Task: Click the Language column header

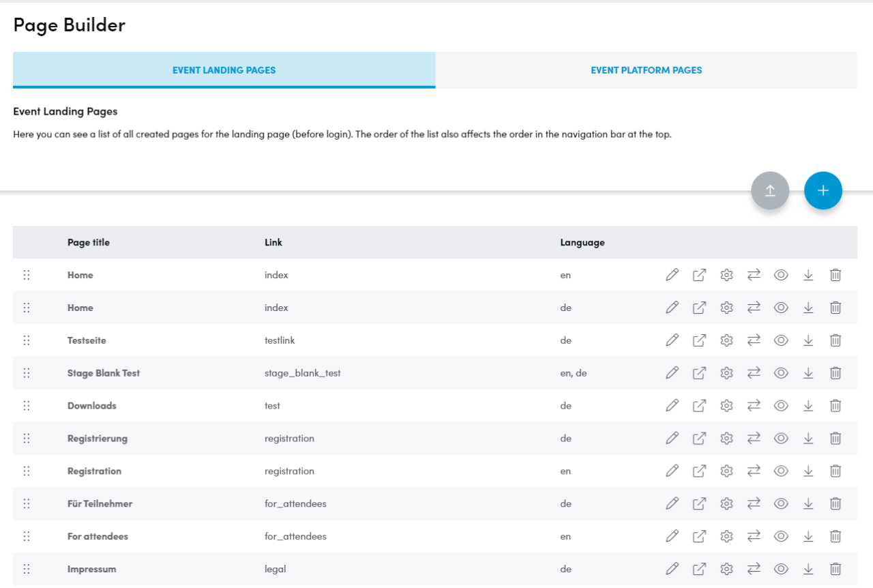Action: [582, 243]
